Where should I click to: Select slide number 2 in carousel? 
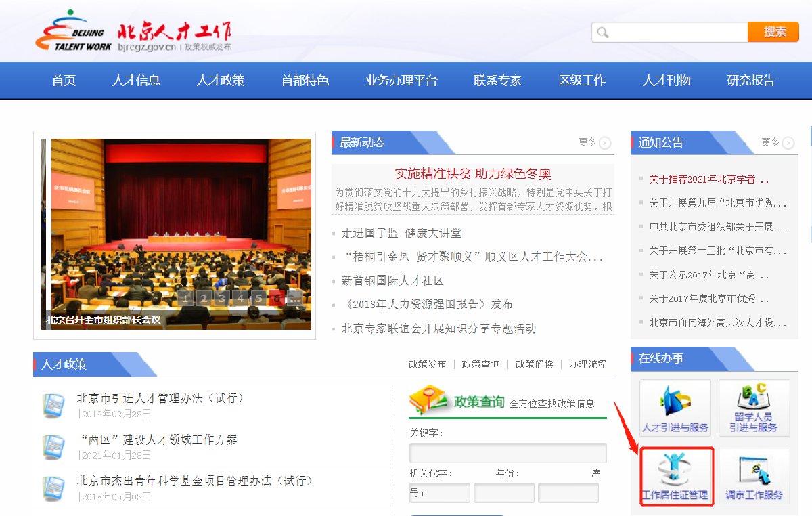click(204, 297)
